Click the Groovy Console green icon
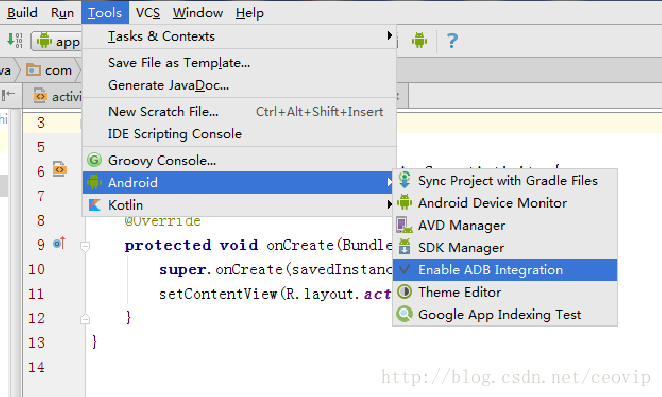The width and height of the screenshot is (662, 397). click(x=95, y=160)
